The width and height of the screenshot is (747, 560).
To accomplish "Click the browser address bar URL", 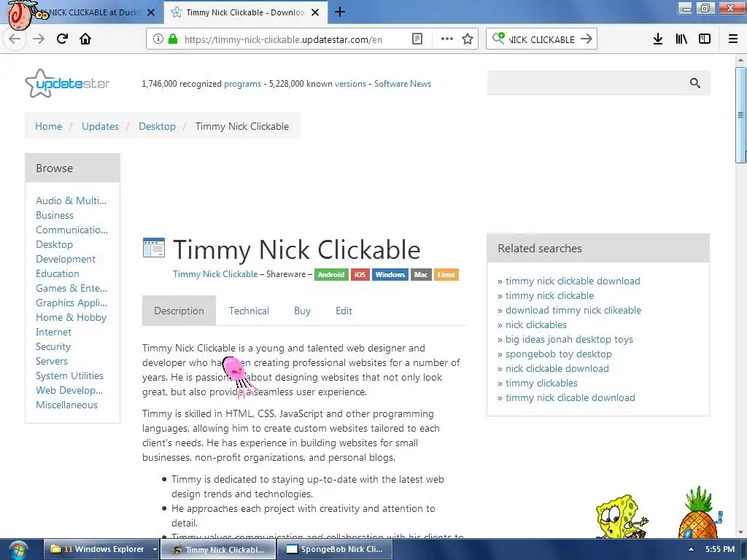I will (283, 39).
